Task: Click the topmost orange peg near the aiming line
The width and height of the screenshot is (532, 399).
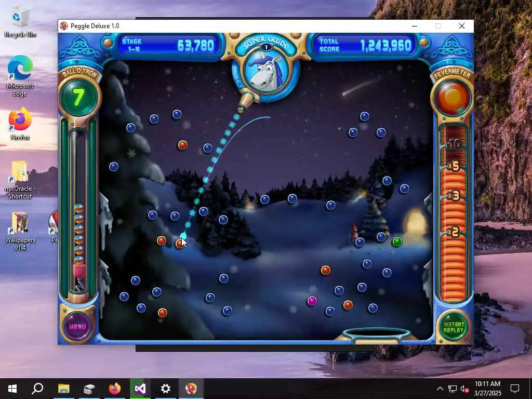Action: [x=182, y=145]
